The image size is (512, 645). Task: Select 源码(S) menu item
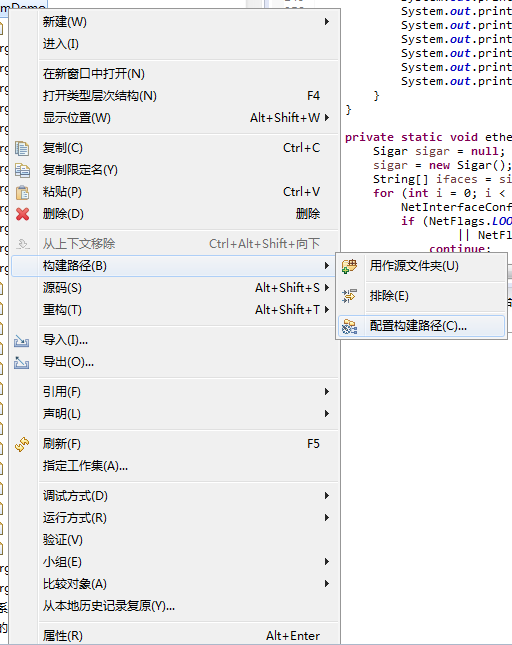176,288
